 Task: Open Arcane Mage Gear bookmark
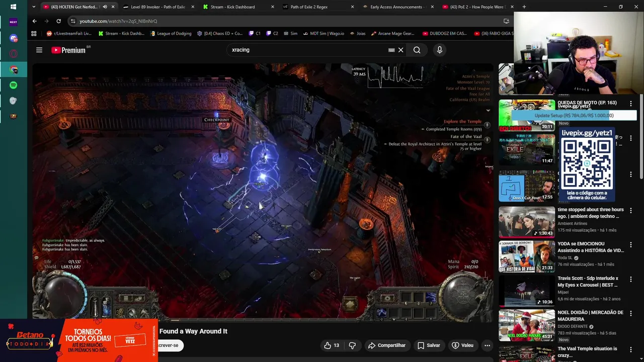click(393, 34)
